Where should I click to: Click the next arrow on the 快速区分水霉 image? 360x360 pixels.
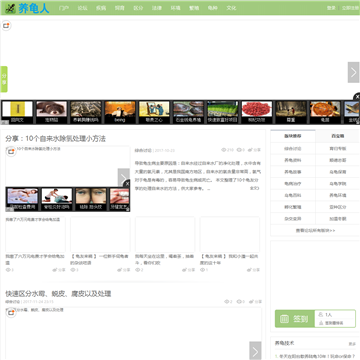click(255, 352)
